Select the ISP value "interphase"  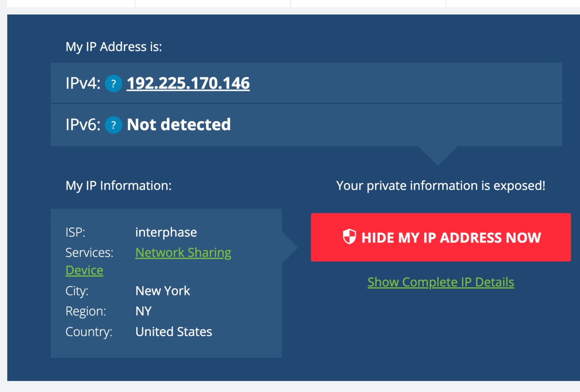[x=166, y=232]
